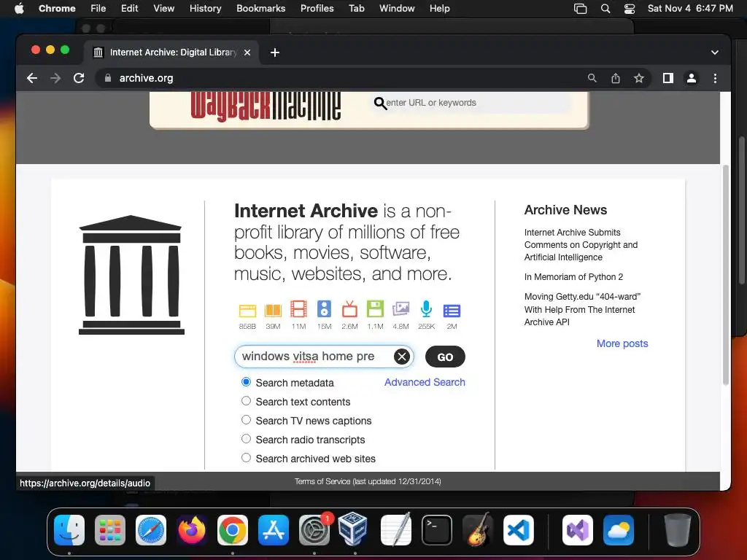Open the Copyright and Artificial Intelligence news post

(581, 245)
